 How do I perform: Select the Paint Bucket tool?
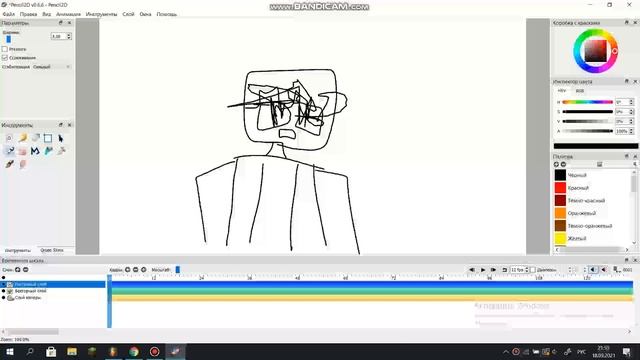49,151
